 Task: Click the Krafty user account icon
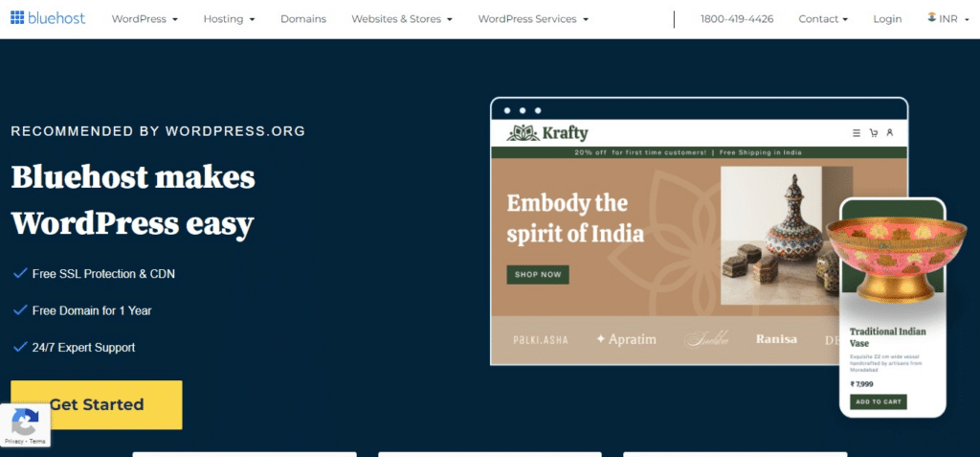pos(890,133)
